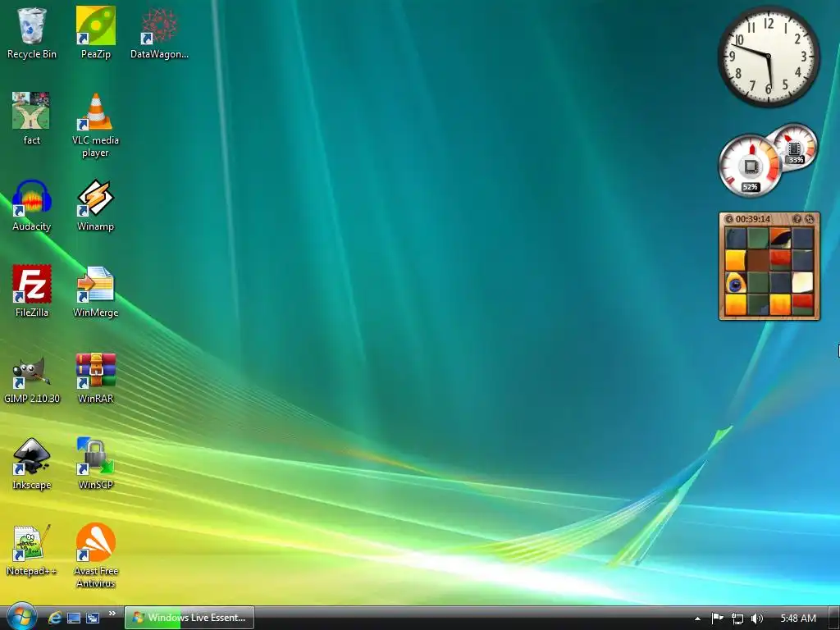Viewport: 840px width, 630px height.
Task: Shuffle the picture puzzle tiles
Action: [810, 219]
